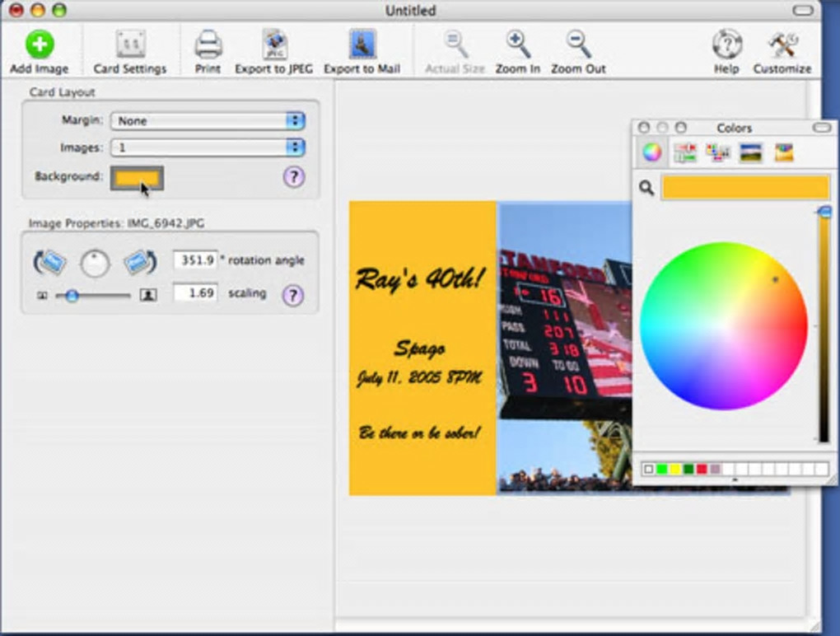The width and height of the screenshot is (840, 636).
Task: Select the yellow saved swatch
Action: (675, 470)
